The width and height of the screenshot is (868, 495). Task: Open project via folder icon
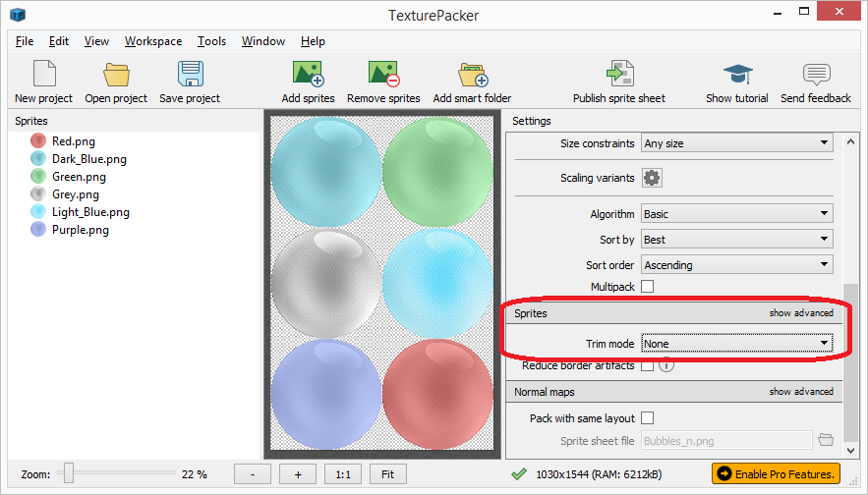[x=116, y=74]
